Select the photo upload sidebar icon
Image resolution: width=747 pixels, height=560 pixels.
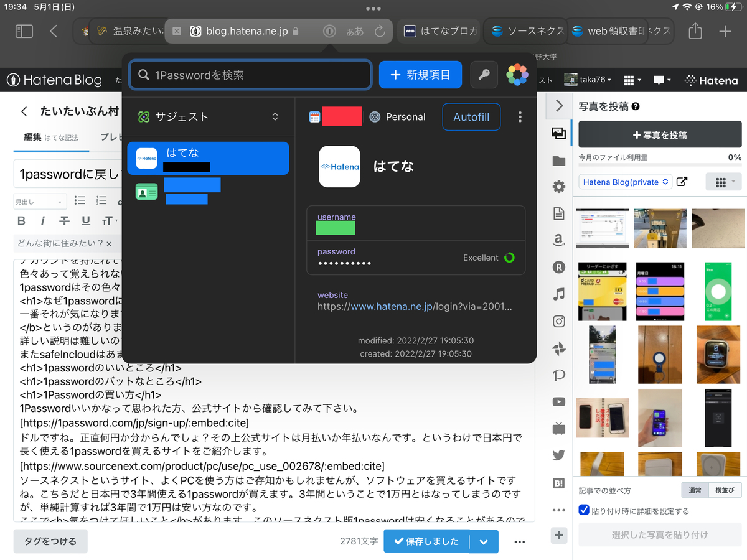coord(558,133)
